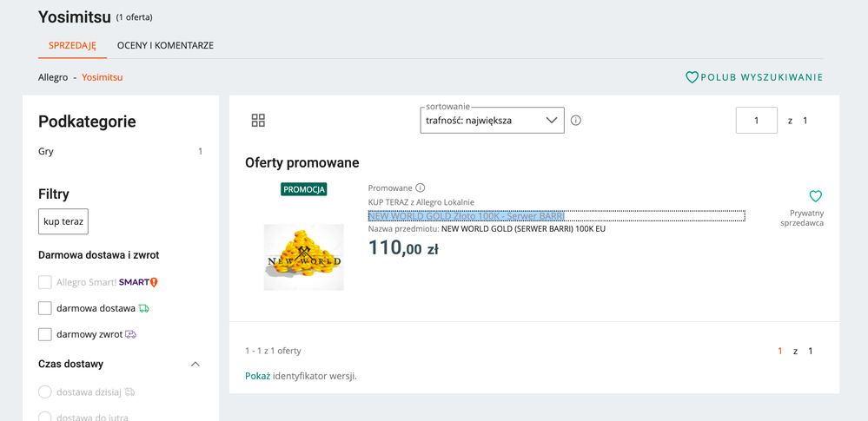868x421 pixels.
Task: Click Yosimitsu seller name heading
Action: tap(75, 17)
